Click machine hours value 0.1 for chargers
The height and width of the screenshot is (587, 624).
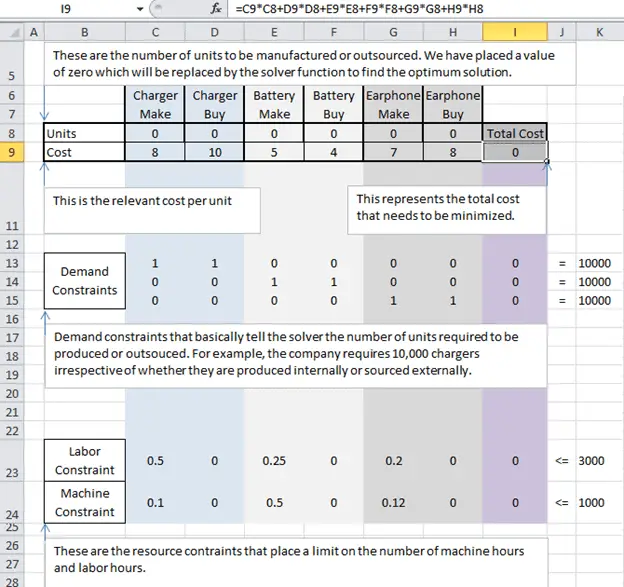155,502
